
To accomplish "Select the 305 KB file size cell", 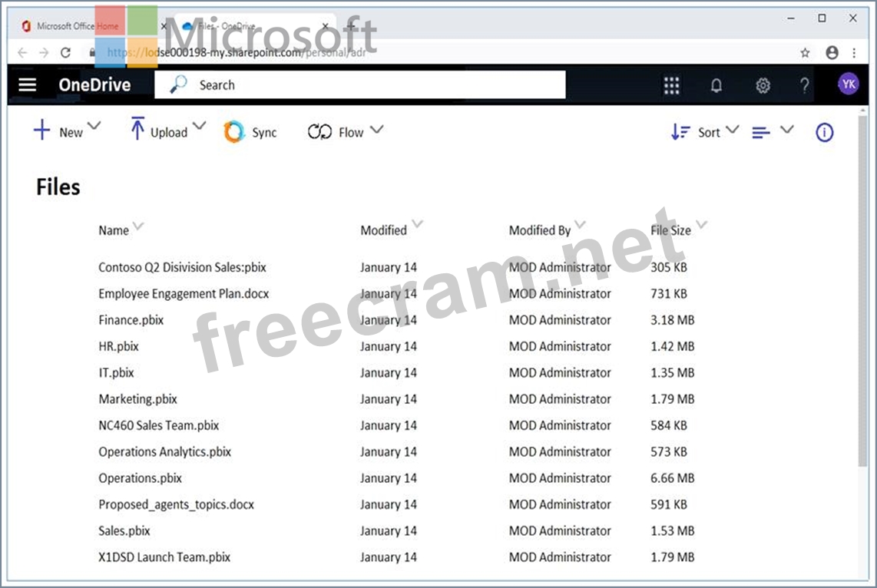I will [668, 267].
